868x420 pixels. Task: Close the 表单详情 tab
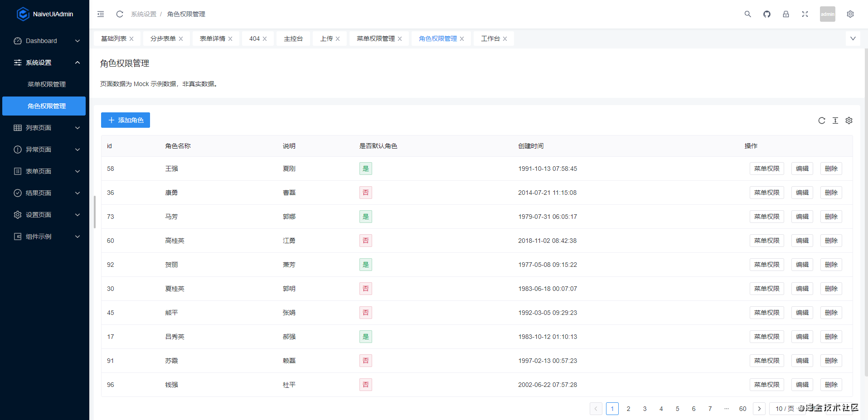(x=230, y=39)
